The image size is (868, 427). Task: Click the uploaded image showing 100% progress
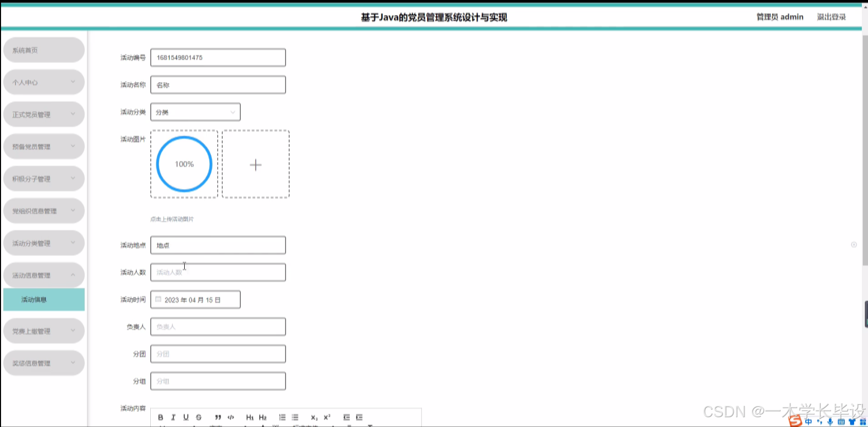[184, 164]
